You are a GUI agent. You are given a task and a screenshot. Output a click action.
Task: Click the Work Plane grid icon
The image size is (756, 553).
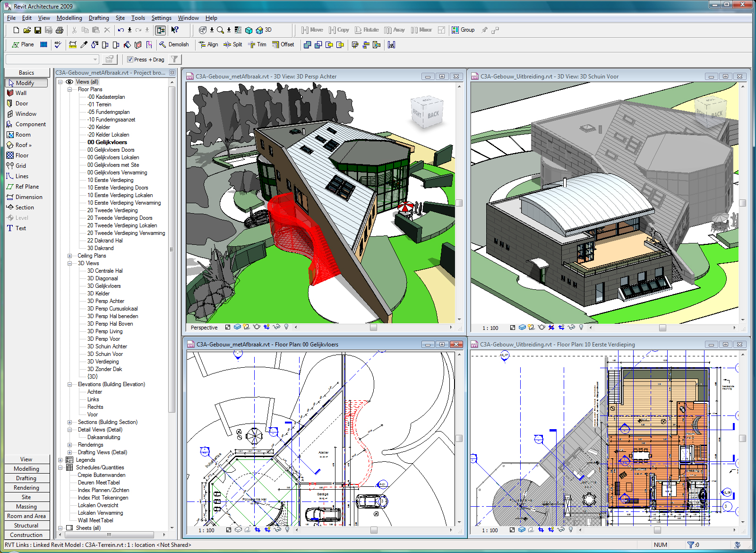pos(43,44)
